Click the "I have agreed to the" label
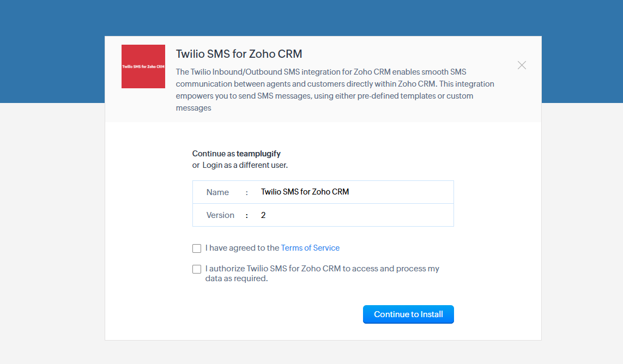This screenshot has height=364, width=623. (x=242, y=248)
